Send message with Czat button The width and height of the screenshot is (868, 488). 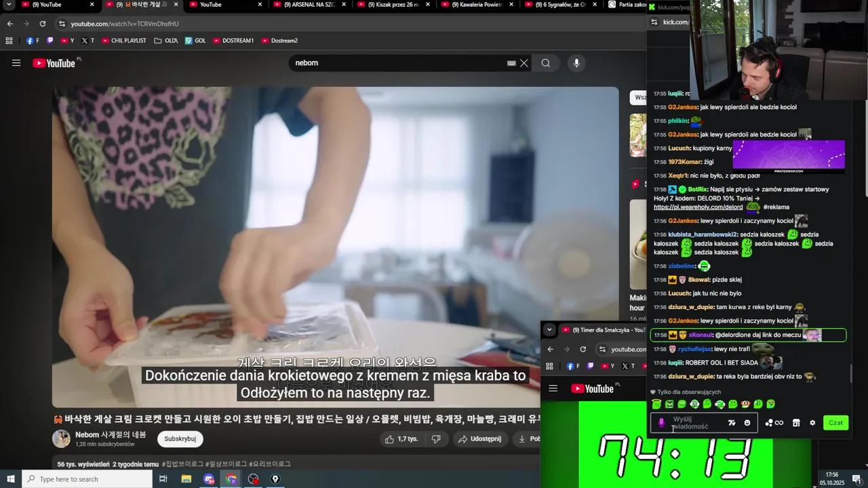835,423
